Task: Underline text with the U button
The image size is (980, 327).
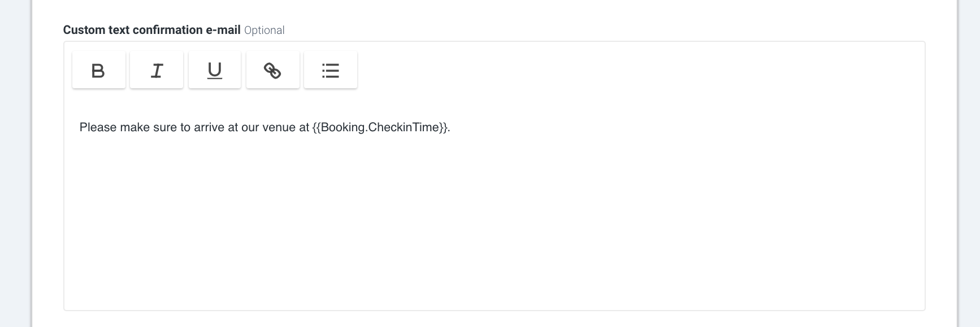Action: pos(215,70)
